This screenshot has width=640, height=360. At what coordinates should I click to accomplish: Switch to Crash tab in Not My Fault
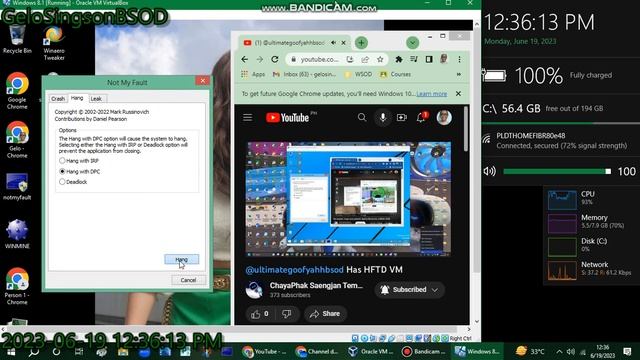[x=58, y=99]
